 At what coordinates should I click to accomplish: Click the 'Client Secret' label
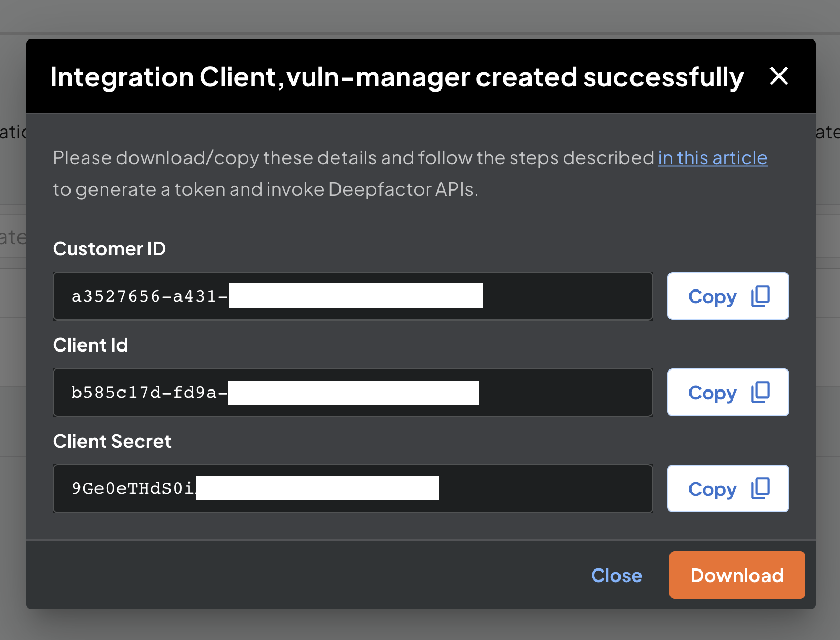[112, 441]
